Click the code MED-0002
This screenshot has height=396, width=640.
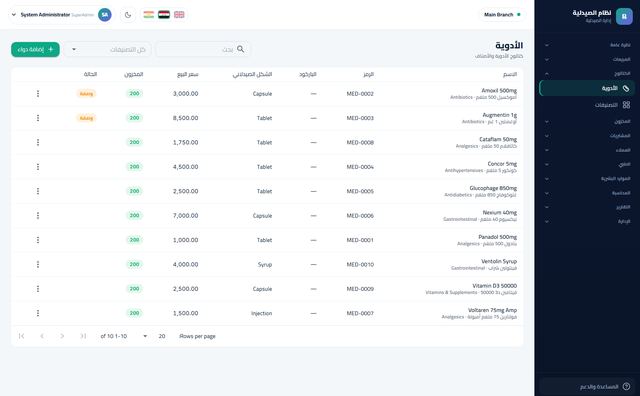360,93
